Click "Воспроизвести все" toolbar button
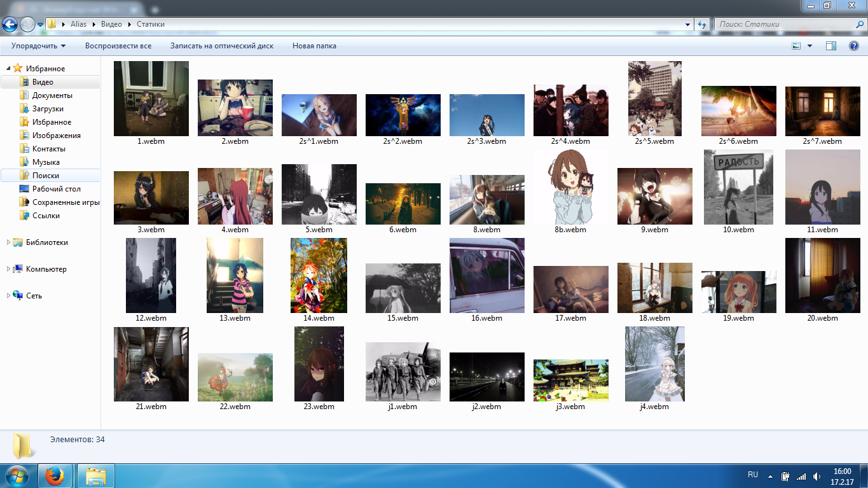Image resolution: width=868 pixels, height=488 pixels. tap(118, 46)
